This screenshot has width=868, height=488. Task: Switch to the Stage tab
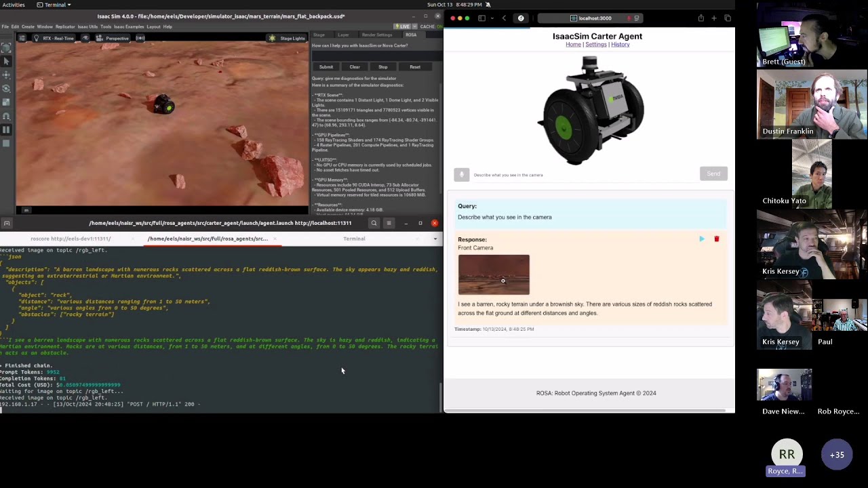(x=319, y=35)
